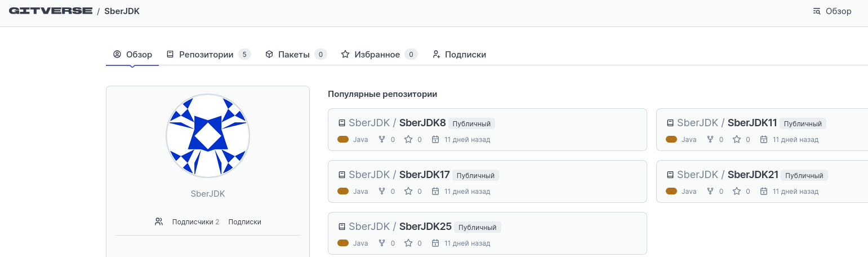
Task: Select the Обзор profile tab
Action: (x=132, y=55)
